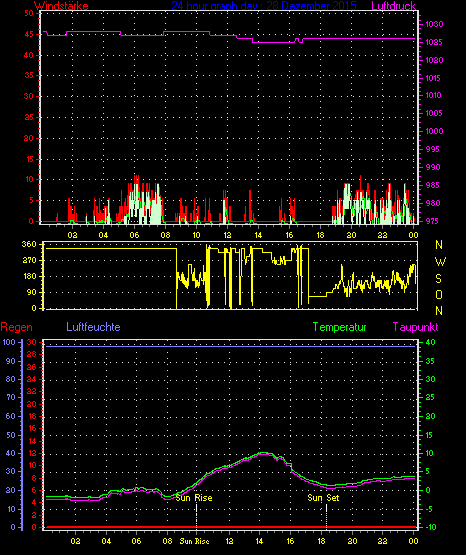Select the red 12 value on the rain axis

click(32, 453)
